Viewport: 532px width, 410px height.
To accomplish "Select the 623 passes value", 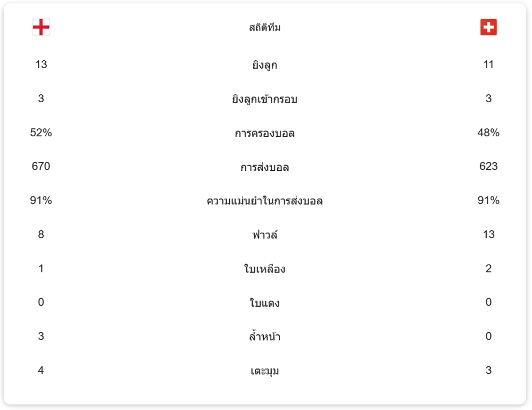I will click(x=488, y=167).
